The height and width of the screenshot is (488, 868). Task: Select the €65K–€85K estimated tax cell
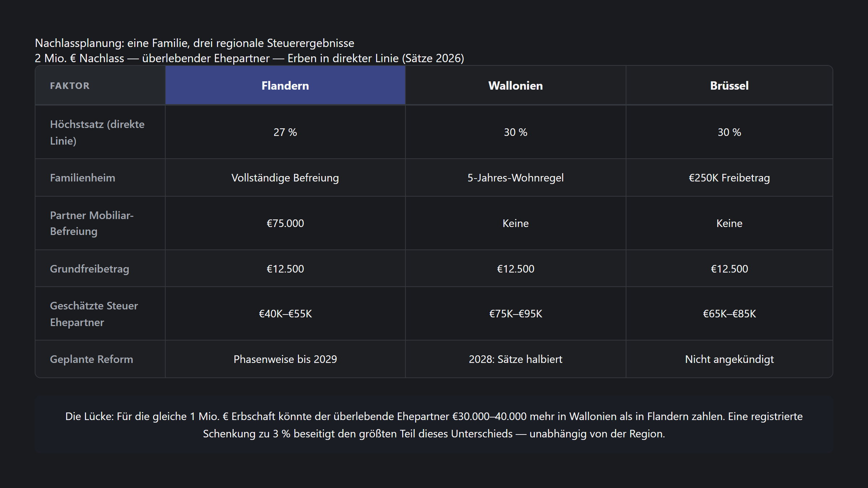pyautogui.click(x=729, y=314)
